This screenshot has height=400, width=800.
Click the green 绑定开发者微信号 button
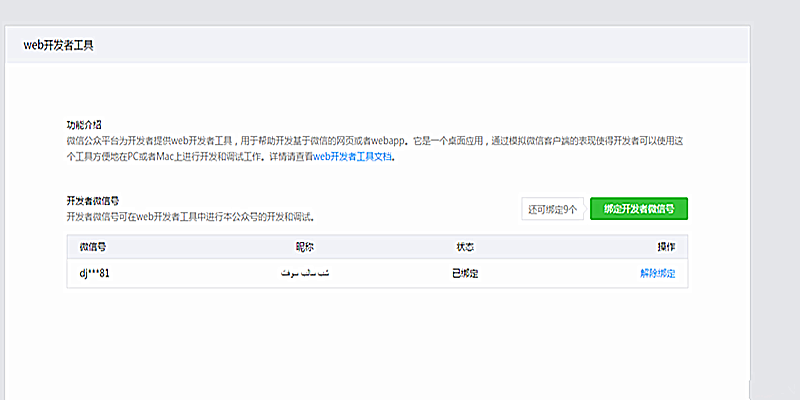(x=639, y=209)
